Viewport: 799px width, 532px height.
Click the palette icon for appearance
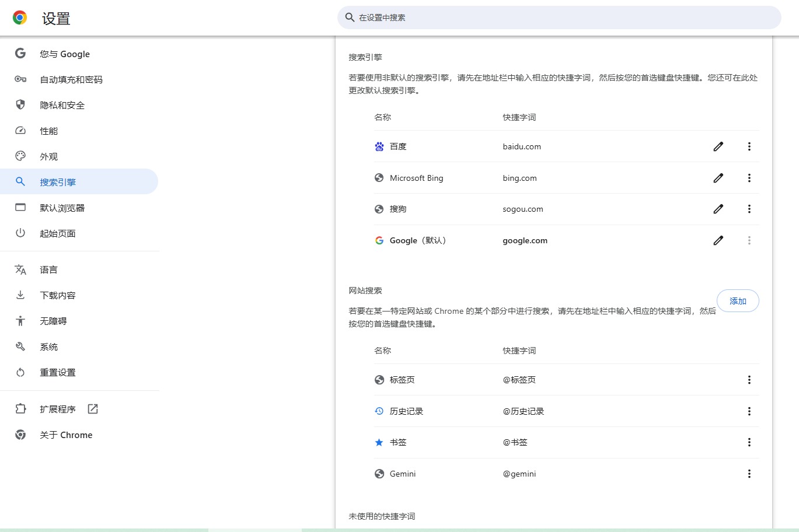20,156
